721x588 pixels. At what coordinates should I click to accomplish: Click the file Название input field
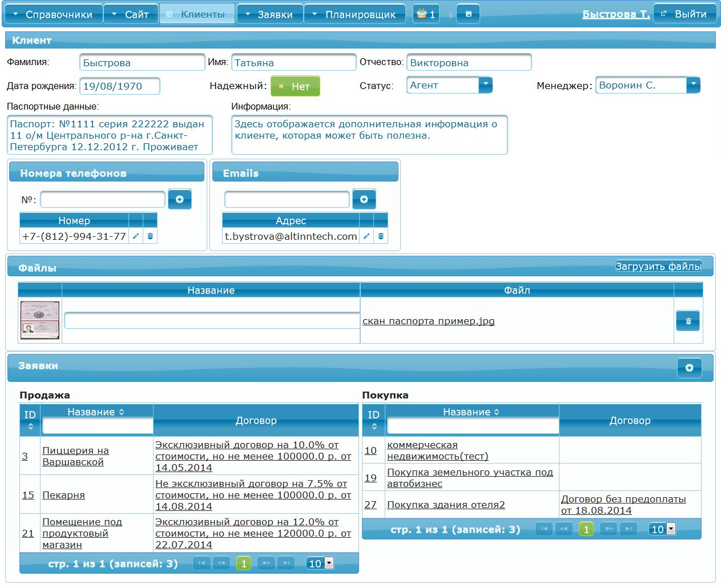tap(212, 320)
